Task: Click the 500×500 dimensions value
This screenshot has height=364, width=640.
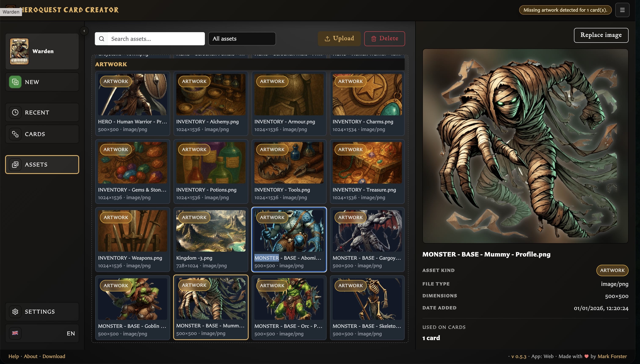Action: [617, 296]
